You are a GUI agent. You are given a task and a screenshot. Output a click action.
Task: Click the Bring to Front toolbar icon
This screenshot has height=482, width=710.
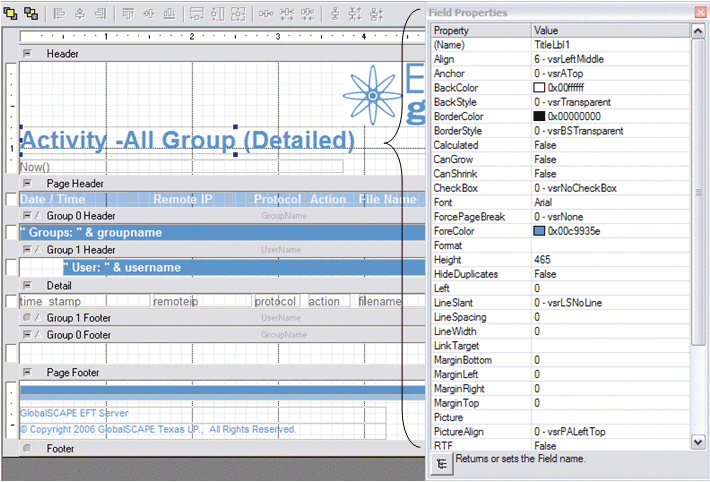[x=11, y=14]
